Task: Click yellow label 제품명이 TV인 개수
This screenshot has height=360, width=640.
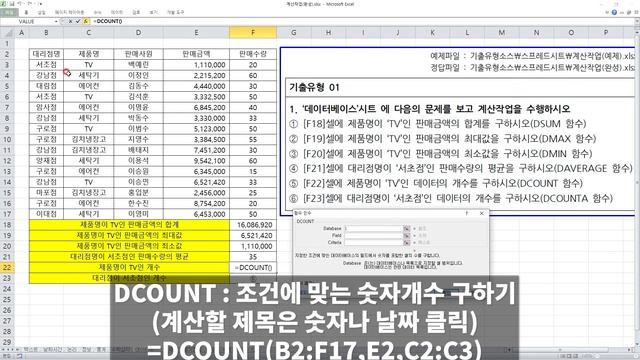Action: click(129, 268)
